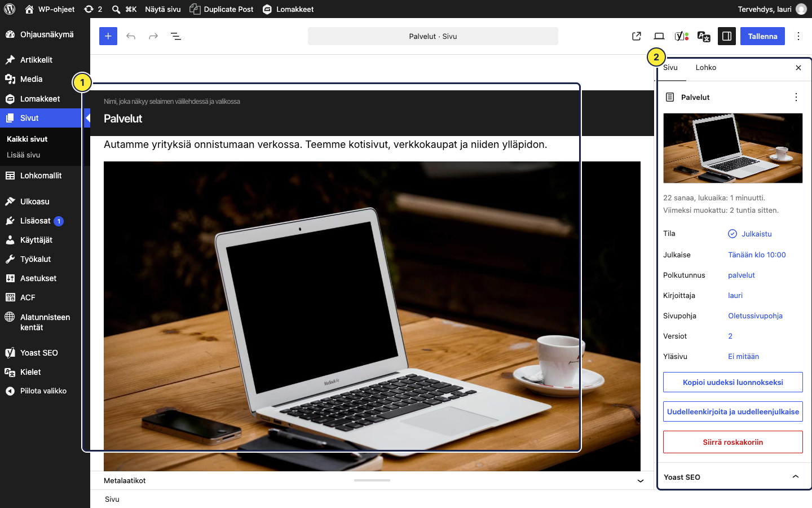Open the WordPress logo menu

click(10, 9)
